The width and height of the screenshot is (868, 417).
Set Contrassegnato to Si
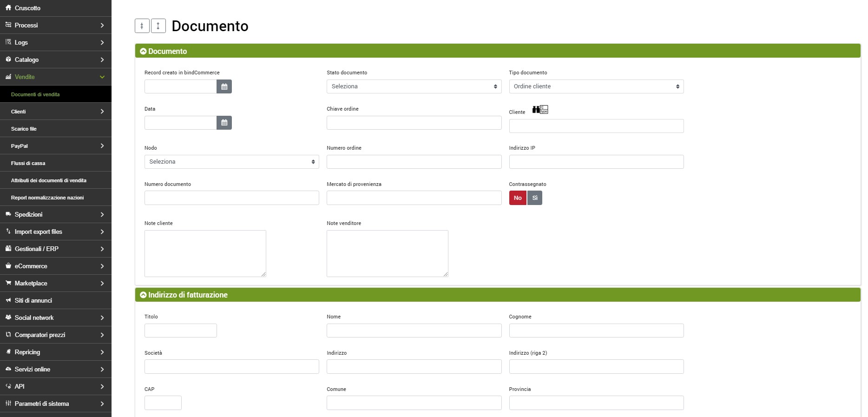click(x=535, y=198)
